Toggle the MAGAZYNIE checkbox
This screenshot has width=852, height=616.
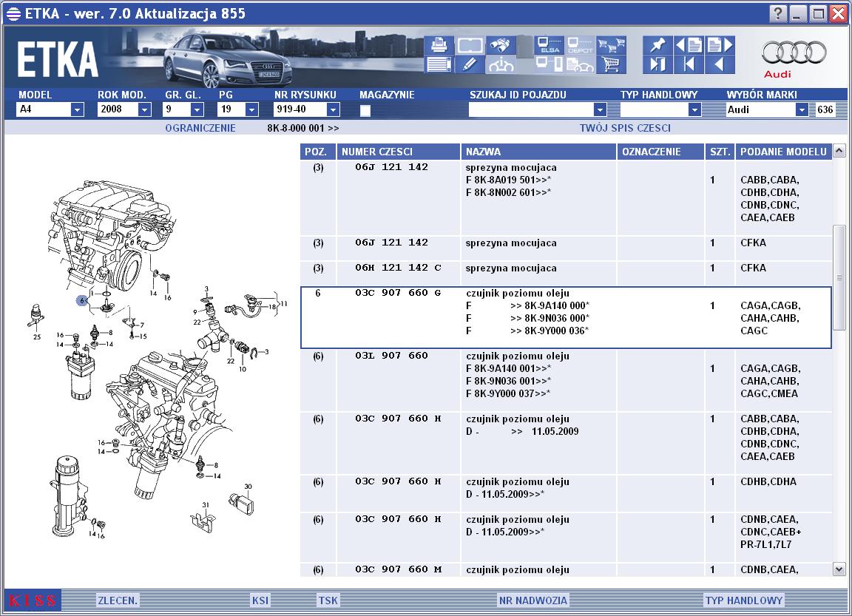pos(365,110)
